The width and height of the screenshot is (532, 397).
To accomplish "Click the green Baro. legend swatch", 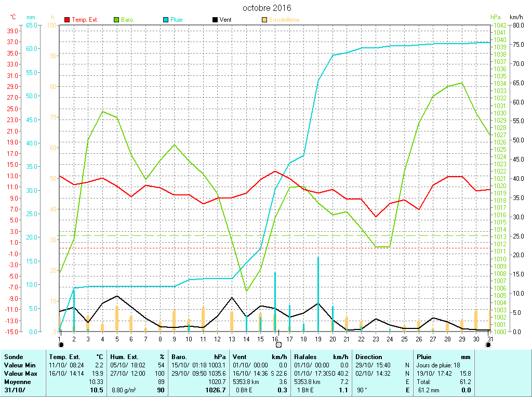I will 116,20.
